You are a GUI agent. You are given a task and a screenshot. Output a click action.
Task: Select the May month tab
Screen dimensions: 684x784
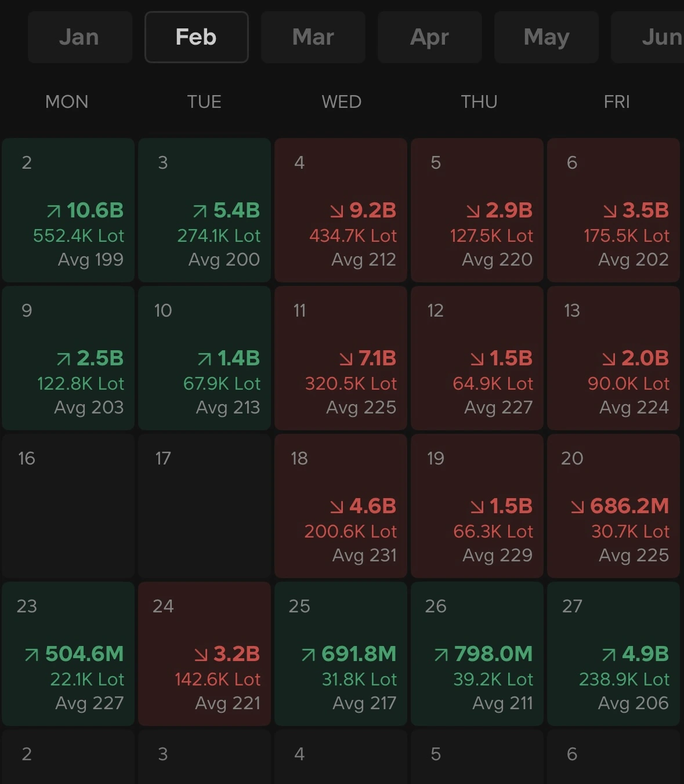pyautogui.click(x=546, y=37)
